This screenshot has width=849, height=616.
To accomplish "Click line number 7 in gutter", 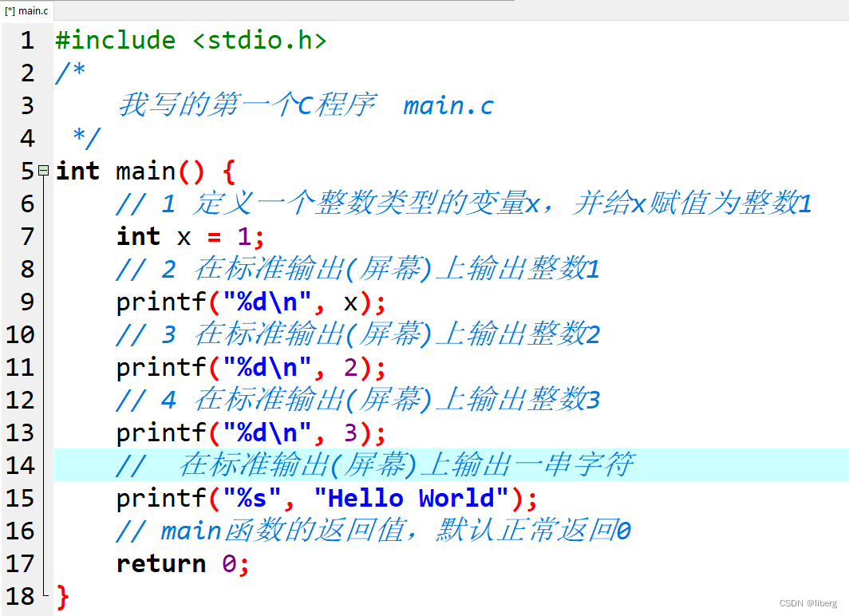I will click(x=27, y=236).
